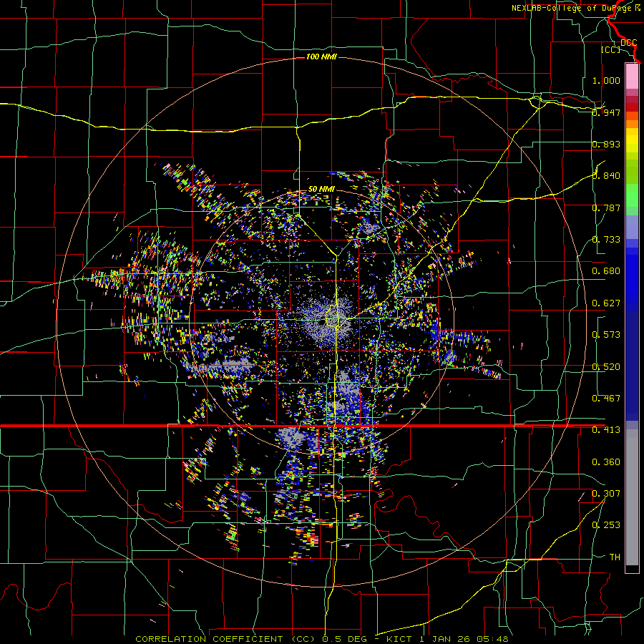644x644 pixels.
Task: Click the 0.840 scale value
Action: pos(606,176)
